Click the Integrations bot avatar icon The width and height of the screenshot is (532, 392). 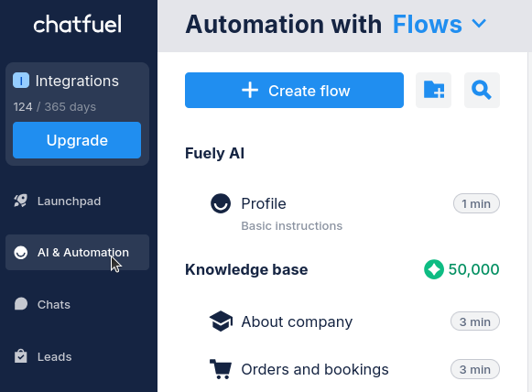(21, 81)
